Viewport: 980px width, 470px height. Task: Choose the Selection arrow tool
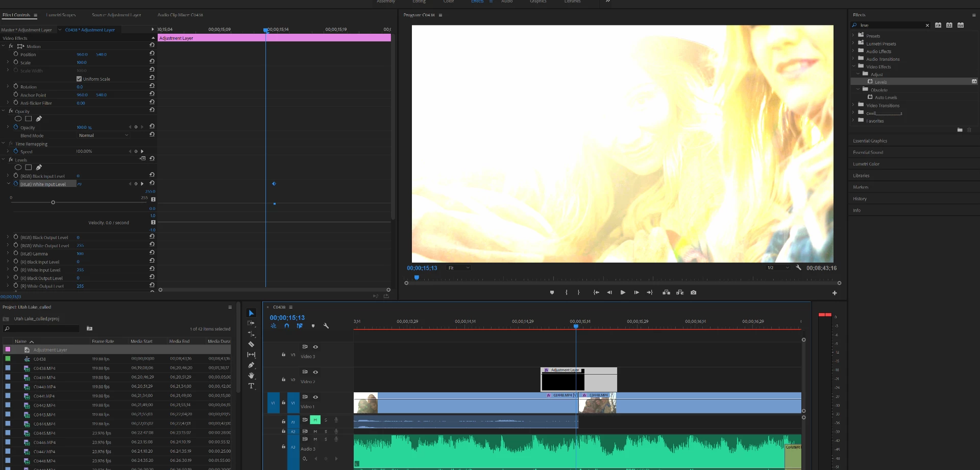pyautogui.click(x=251, y=313)
